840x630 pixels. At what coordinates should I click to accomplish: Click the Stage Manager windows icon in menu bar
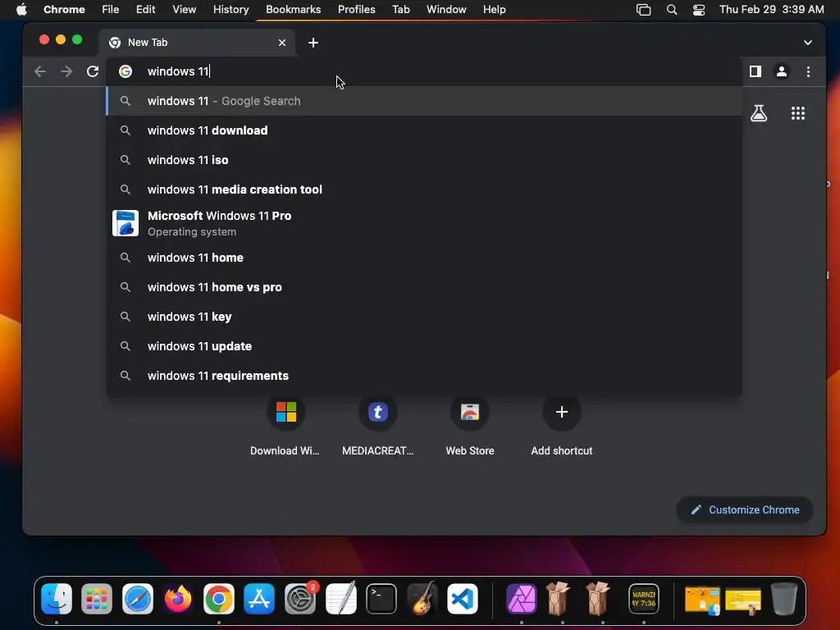643,10
